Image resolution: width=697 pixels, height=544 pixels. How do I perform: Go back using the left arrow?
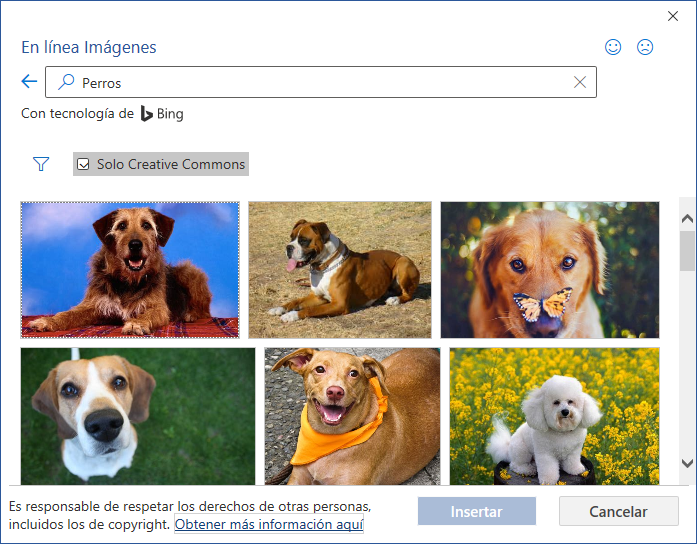click(x=29, y=82)
